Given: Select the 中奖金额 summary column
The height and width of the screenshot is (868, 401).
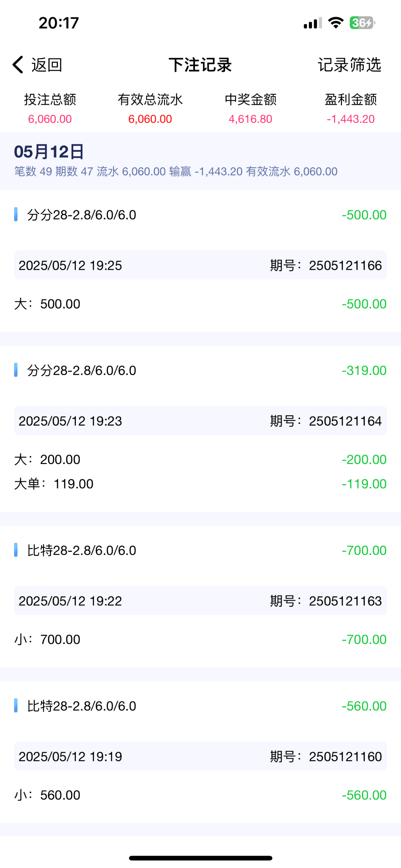Looking at the screenshot, I should pyautogui.click(x=250, y=109).
